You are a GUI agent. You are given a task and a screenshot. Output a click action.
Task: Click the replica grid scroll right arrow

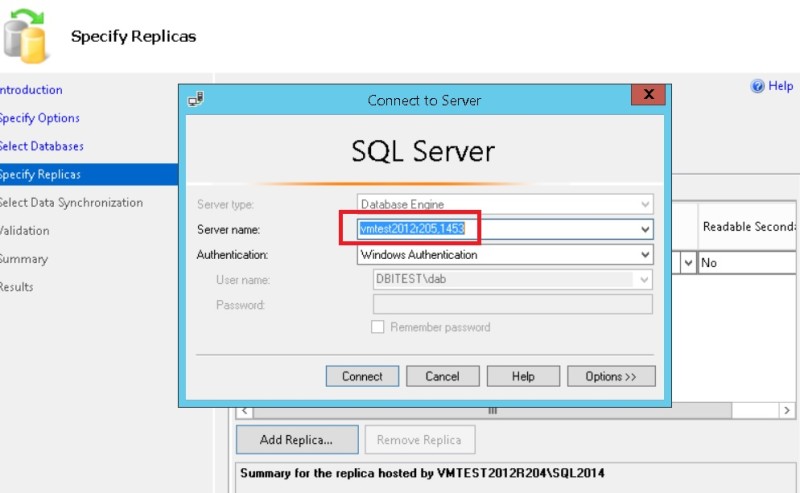tap(786, 410)
